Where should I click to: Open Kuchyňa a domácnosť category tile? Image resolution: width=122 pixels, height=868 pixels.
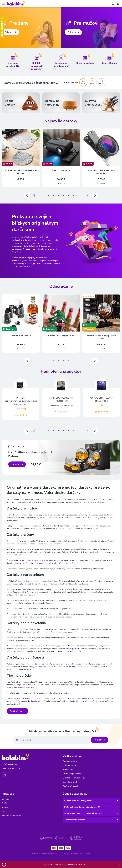click(101, 103)
